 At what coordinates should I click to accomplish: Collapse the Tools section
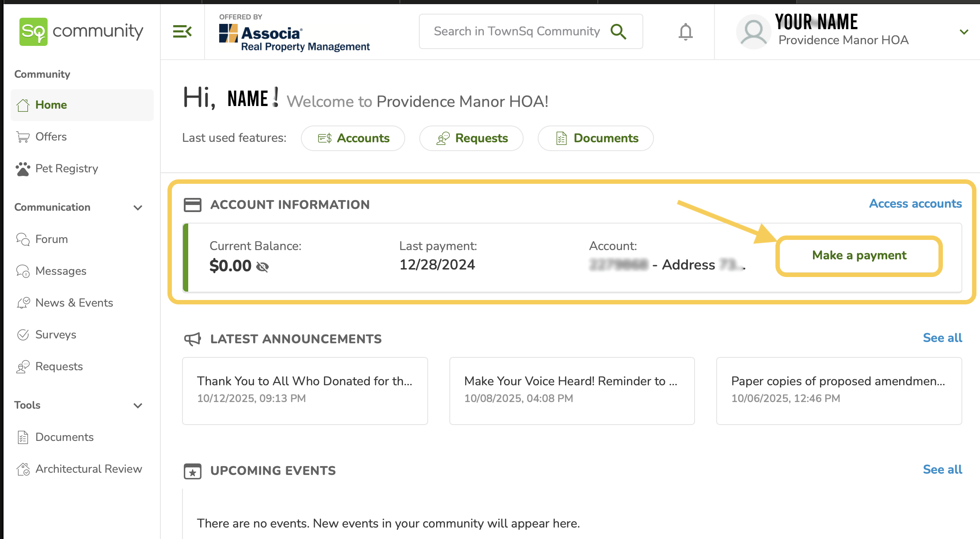137,405
